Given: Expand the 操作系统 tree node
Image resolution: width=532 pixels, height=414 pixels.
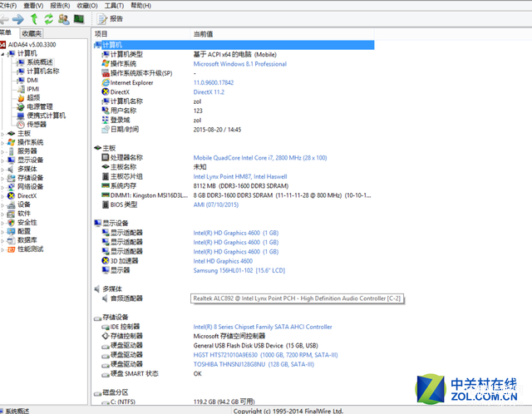Looking at the screenshot, I should pos(2,143).
